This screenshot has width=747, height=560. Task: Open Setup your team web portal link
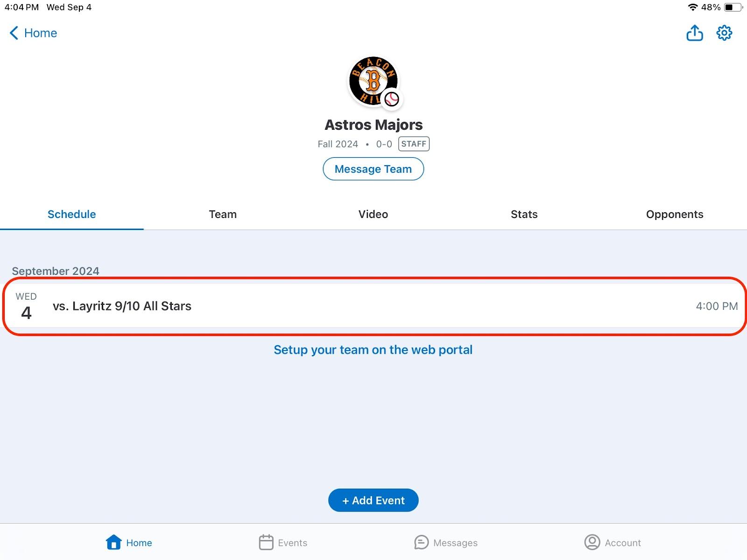tap(373, 350)
